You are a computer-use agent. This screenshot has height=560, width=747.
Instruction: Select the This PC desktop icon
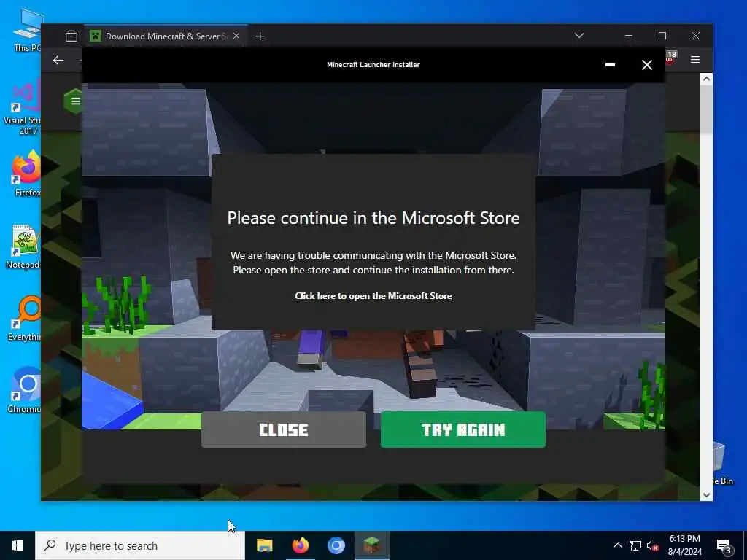(x=26, y=29)
